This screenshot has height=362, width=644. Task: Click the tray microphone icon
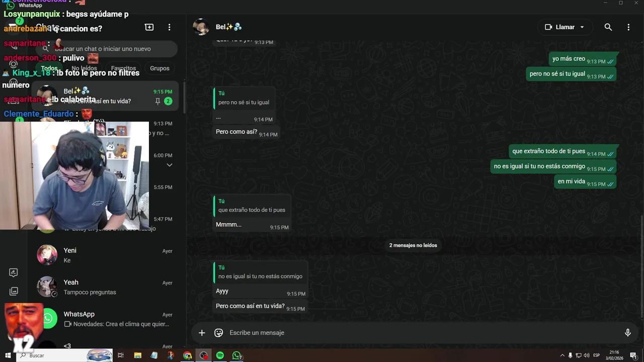tap(571, 355)
